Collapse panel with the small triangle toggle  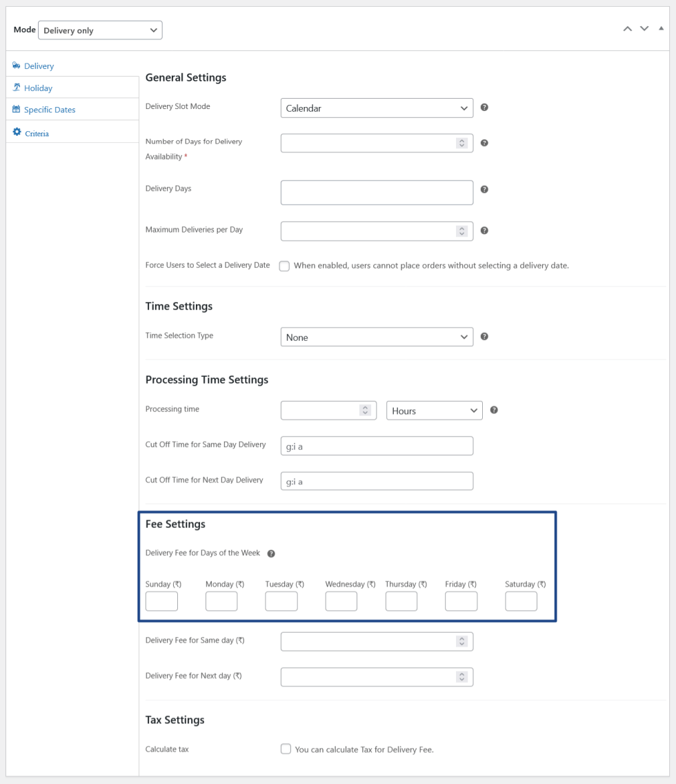click(661, 28)
